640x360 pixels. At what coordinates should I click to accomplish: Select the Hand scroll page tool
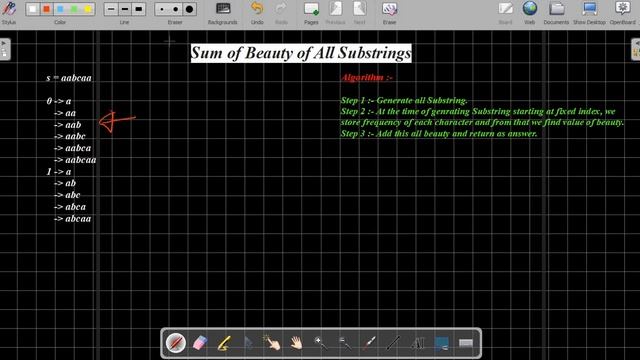(x=296, y=343)
